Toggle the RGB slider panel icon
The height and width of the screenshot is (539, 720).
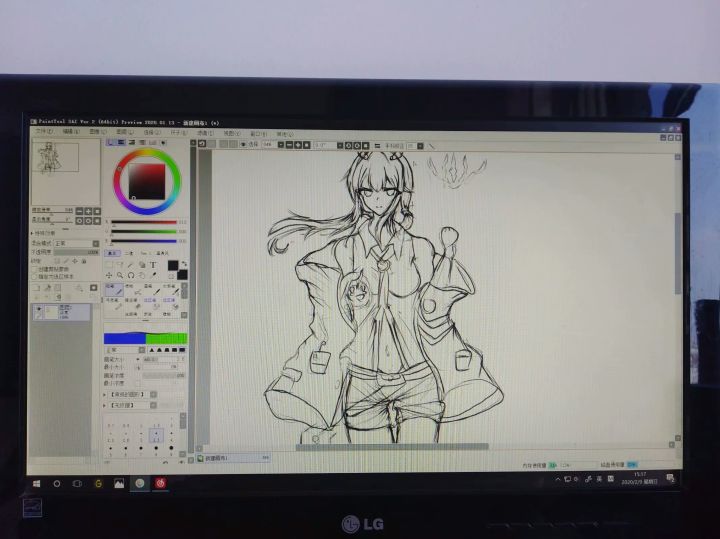click(121, 143)
